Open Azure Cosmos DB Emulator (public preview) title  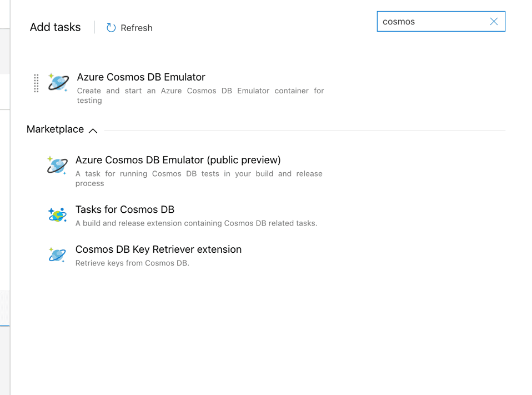[178, 160]
